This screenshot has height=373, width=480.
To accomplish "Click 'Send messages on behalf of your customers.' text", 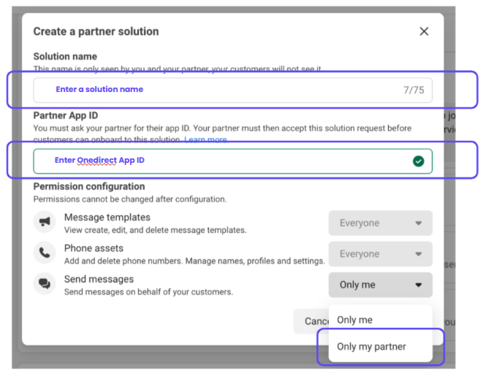I will 149,292.
